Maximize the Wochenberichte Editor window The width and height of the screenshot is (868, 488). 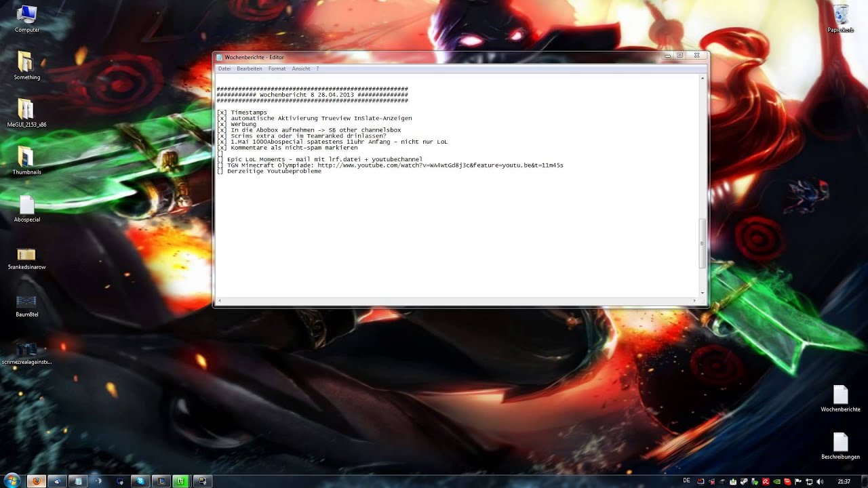(x=680, y=56)
